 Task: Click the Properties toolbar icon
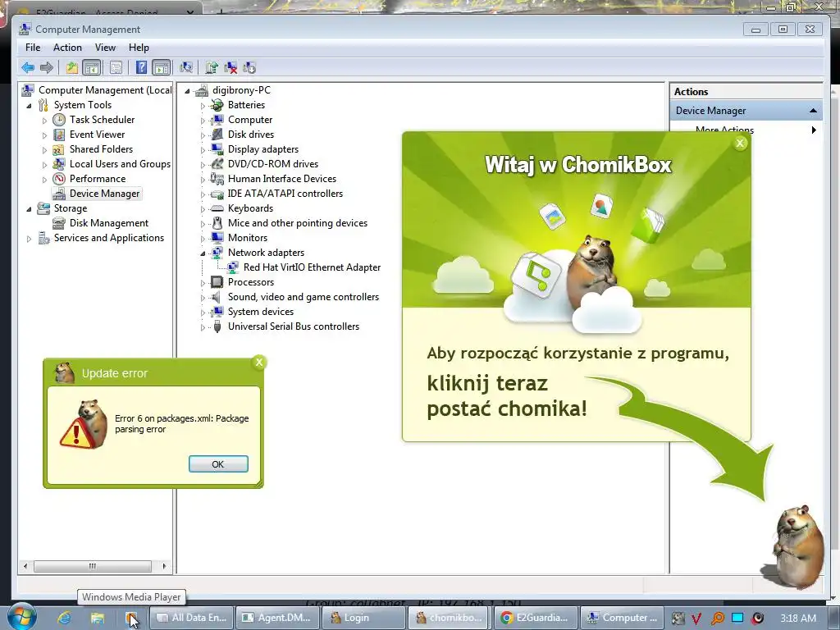(x=116, y=67)
